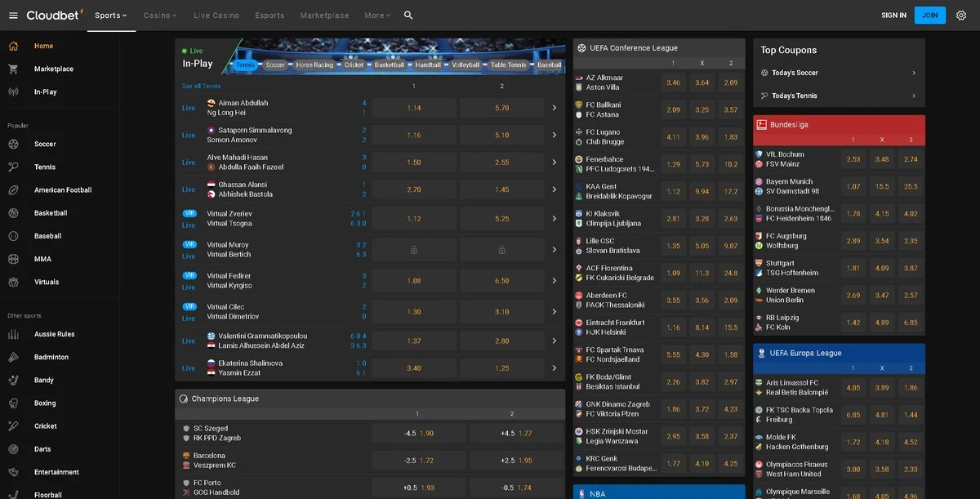Switch In-Play to the Horse Racing tab
The width and height of the screenshot is (980, 499).
pos(314,65)
